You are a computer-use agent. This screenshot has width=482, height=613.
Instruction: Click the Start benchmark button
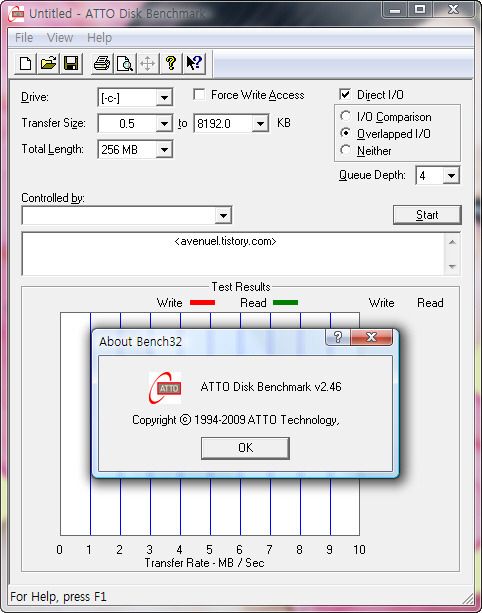[427, 215]
